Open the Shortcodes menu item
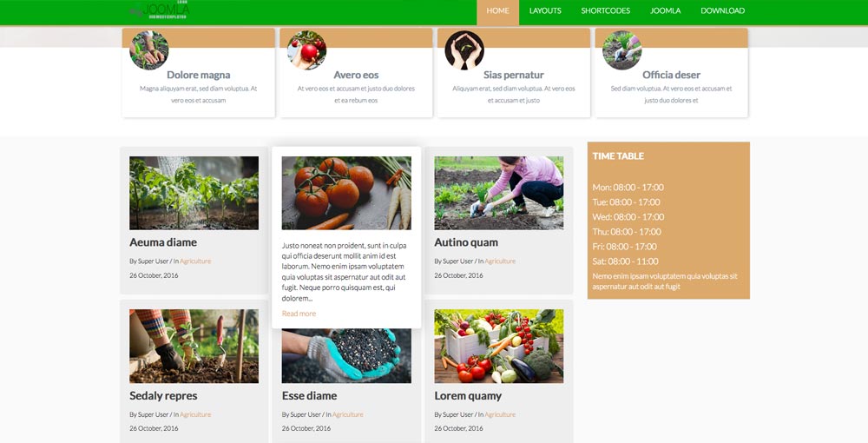The image size is (868, 443). (x=606, y=11)
